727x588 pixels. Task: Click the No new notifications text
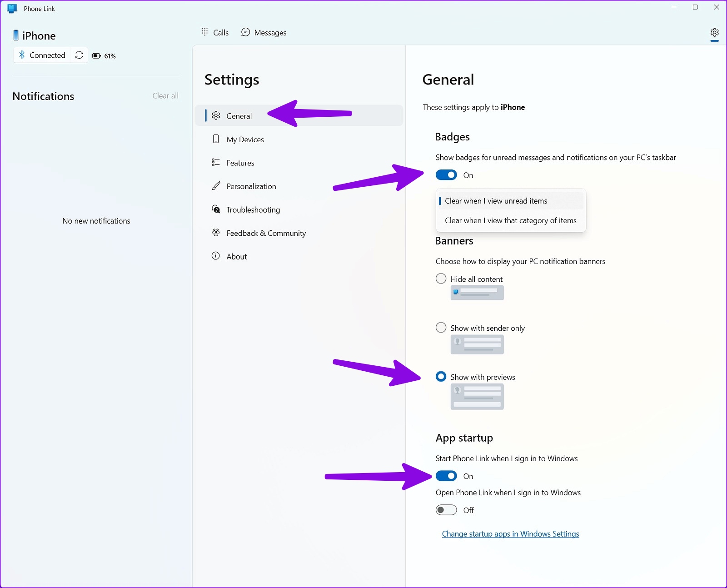[96, 221]
